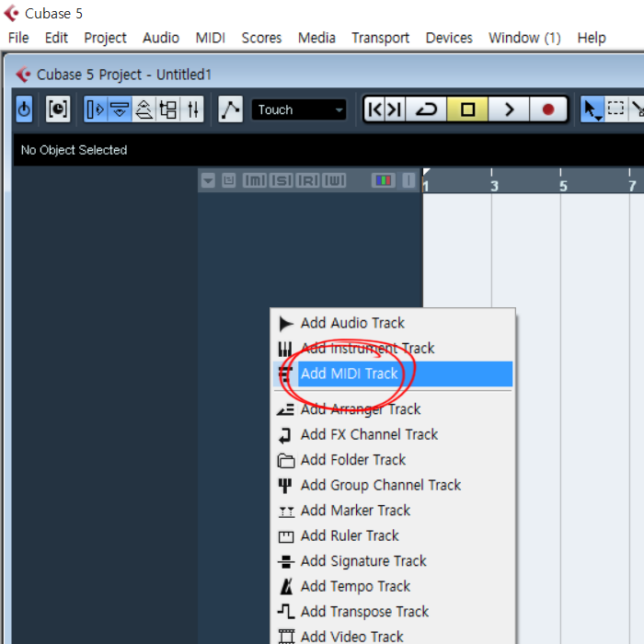Click the Activate Project power button
644x644 pixels.
click(x=24, y=109)
